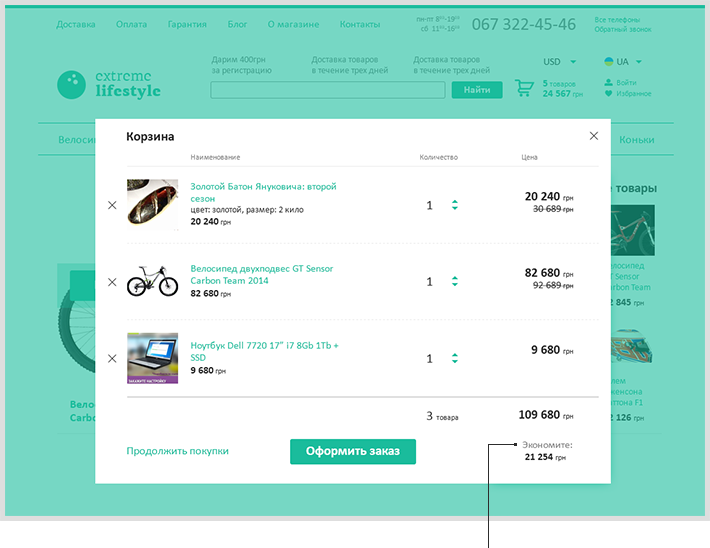Click the Найти search button

pyautogui.click(x=477, y=90)
